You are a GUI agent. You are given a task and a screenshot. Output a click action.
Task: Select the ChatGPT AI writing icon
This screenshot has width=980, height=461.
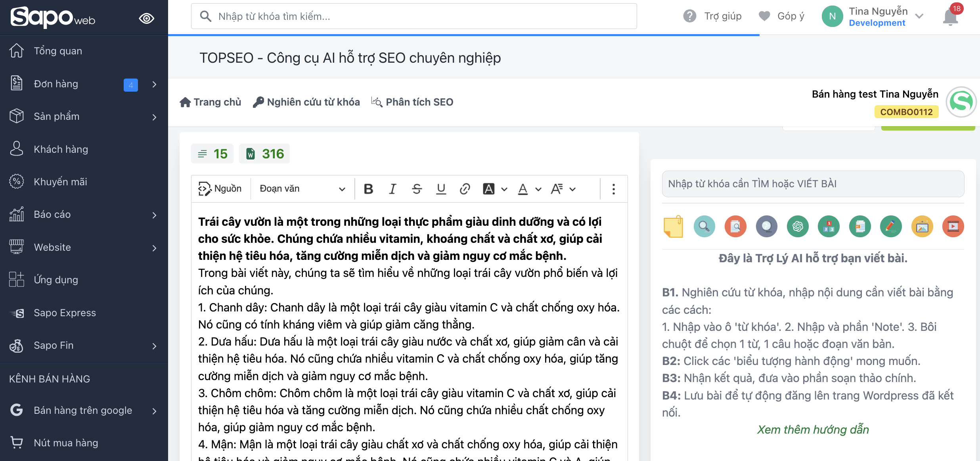[x=798, y=226]
